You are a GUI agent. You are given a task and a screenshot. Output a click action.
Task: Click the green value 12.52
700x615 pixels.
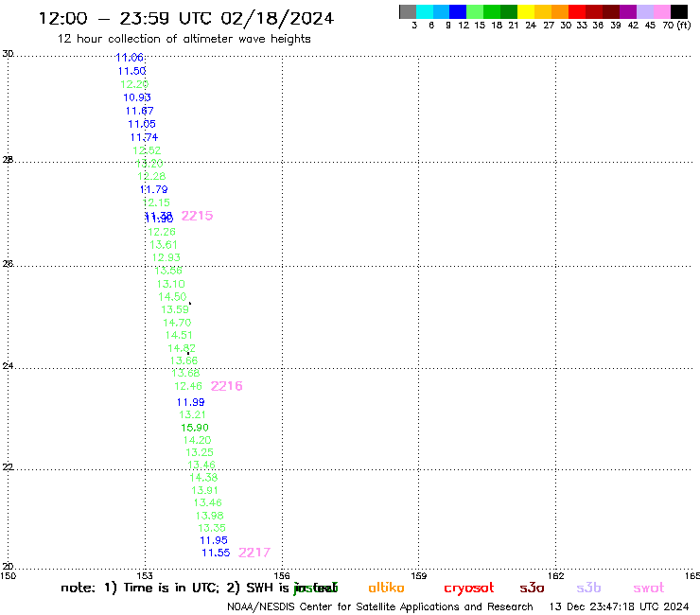[x=147, y=150]
